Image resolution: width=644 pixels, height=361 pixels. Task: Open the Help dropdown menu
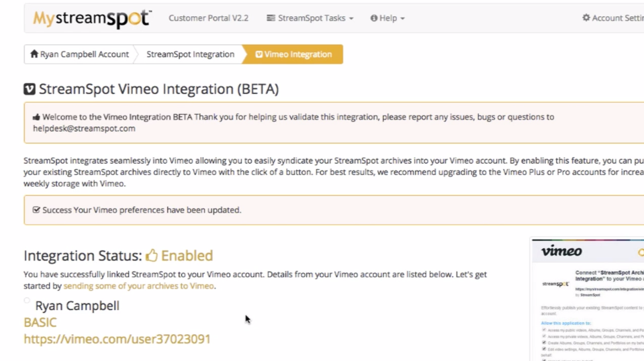click(387, 18)
